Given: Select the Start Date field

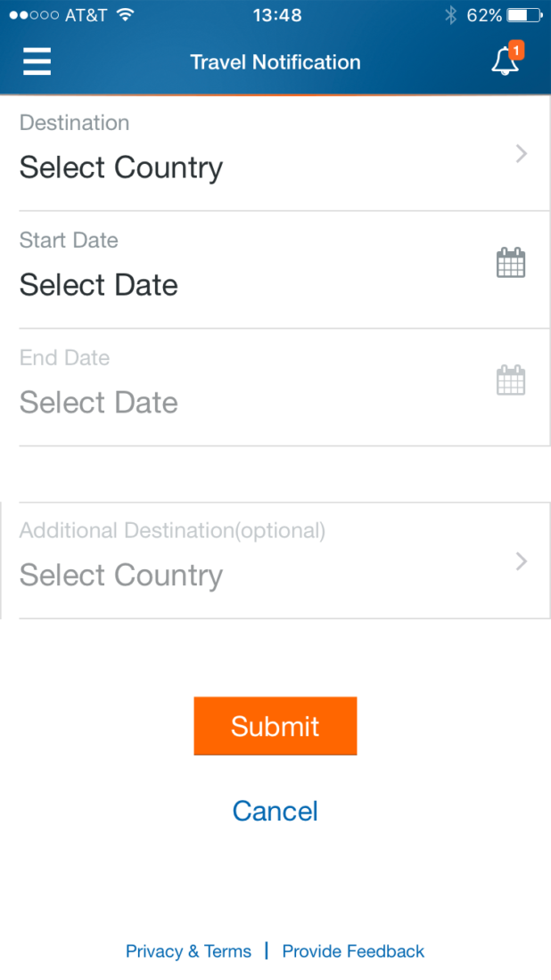Looking at the screenshot, I should pos(98,285).
